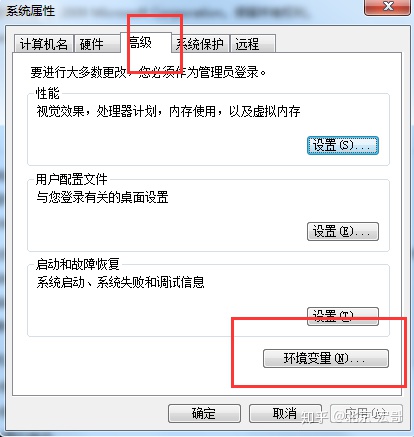Open performance 设置(S) button
Image resolution: width=414 pixels, height=437 pixels.
click(x=343, y=145)
